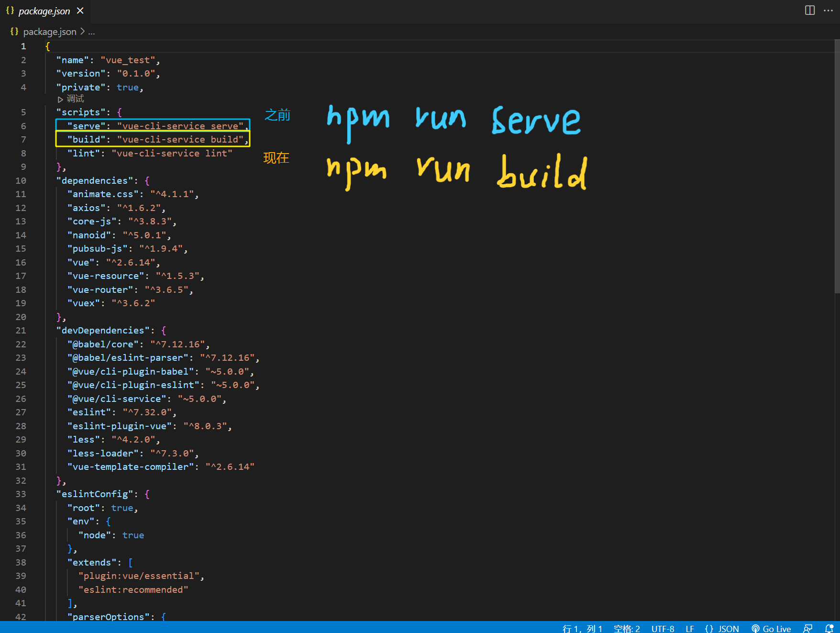Click the "nanoid" dependency line

click(x=119, y=235)
